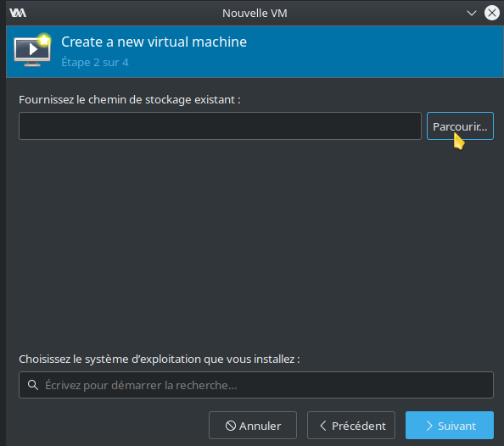
Task: Click the new virtual machine monitor icon
Action: (x=32, y=50)
